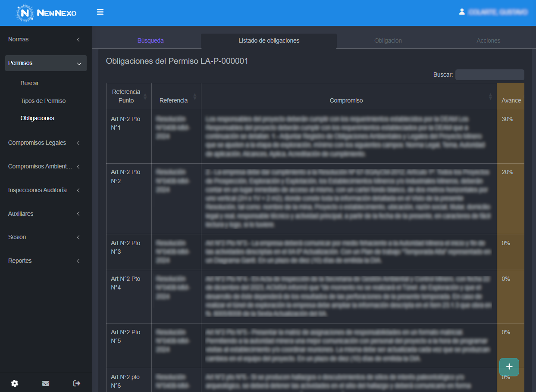The width and height of the screenshot is (536, 392).
Task: Click the user profile icon
Action: pyautogui.click(x=462, y=12)
